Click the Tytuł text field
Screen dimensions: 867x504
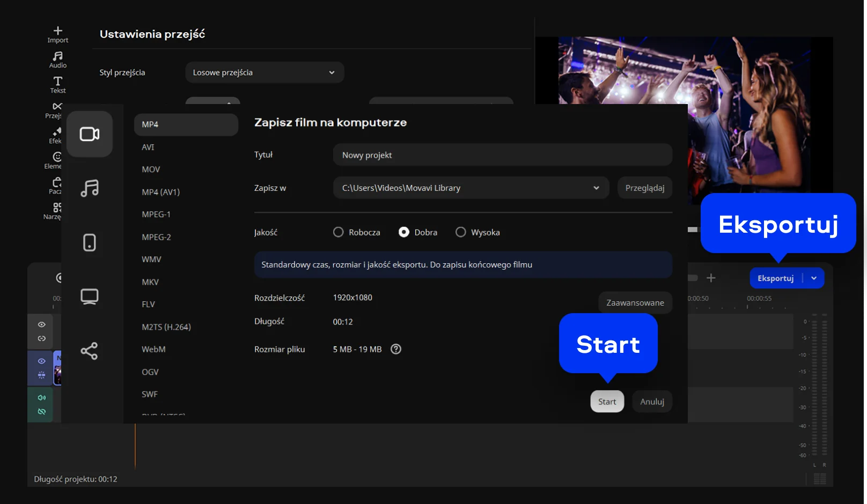tap(502, 155)
